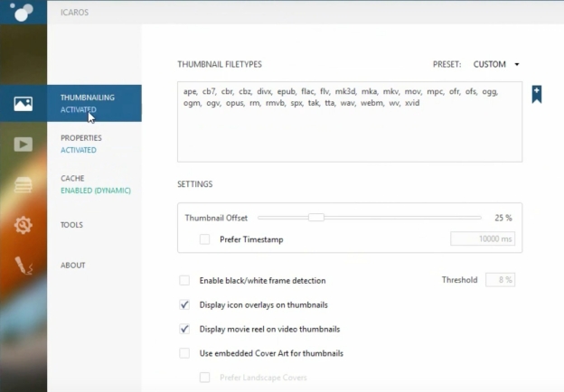Click the 10000 ms timestamp field
The height and width of the screenshot is (392, 564).
[482, 239]
